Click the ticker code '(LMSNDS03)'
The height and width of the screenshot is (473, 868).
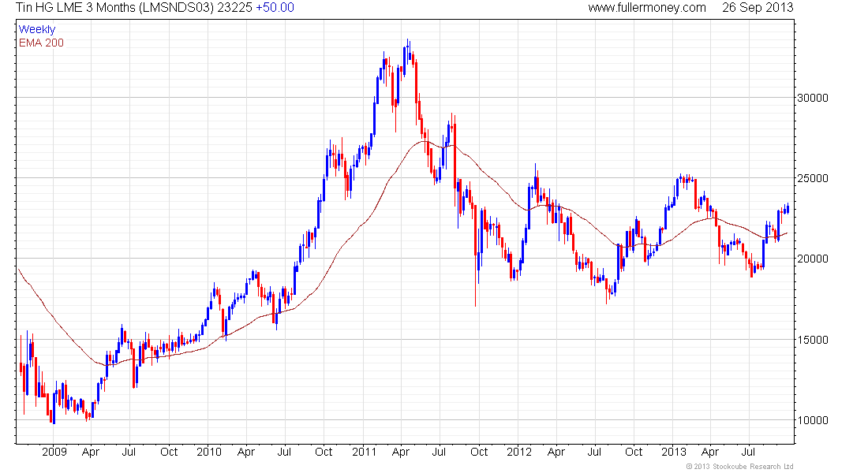tap(177, 8)
